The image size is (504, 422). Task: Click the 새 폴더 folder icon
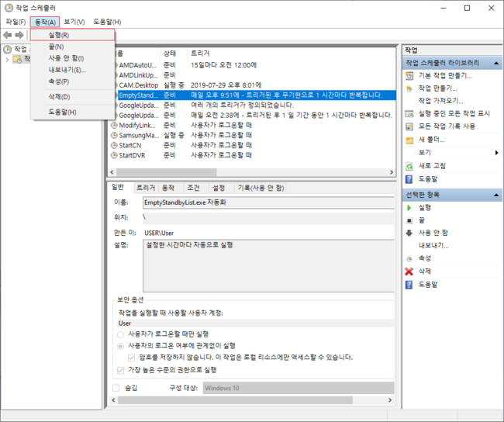click(409, 140)
